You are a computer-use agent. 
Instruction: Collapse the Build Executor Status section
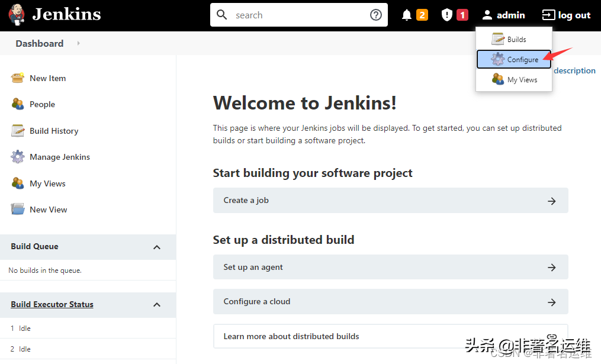(x=156, y=304)
